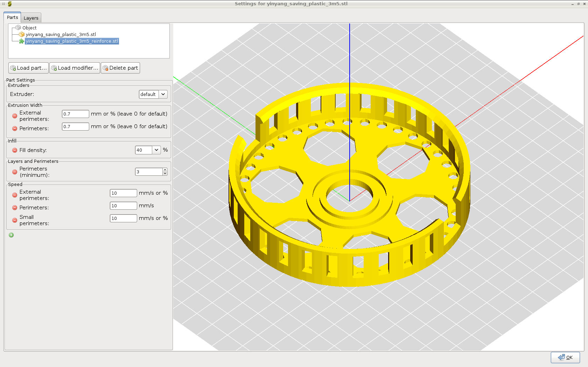Decrease Perimeters (minimum) with down arrow
Screen dimensions: 588x367
pos(165,174)
